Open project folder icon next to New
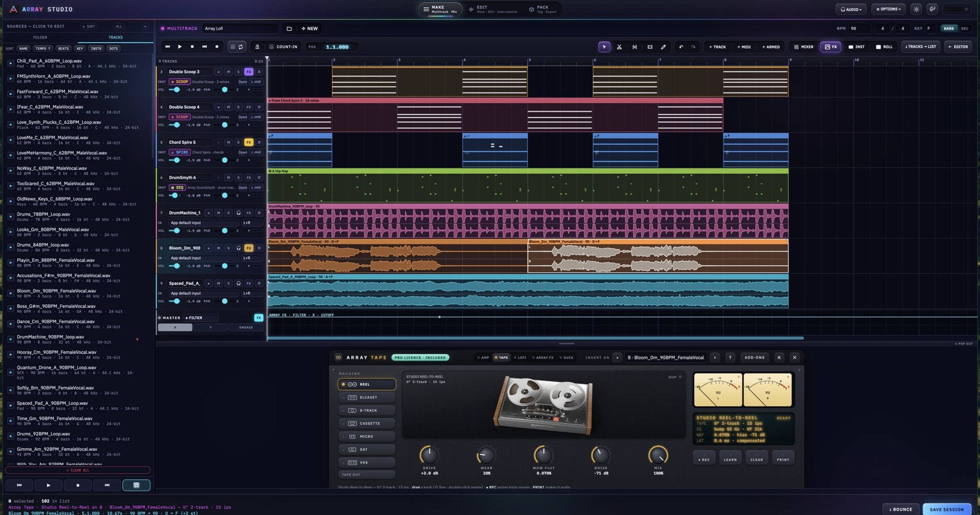This screenshot has width=980, height=515. [x=289, y=28]
